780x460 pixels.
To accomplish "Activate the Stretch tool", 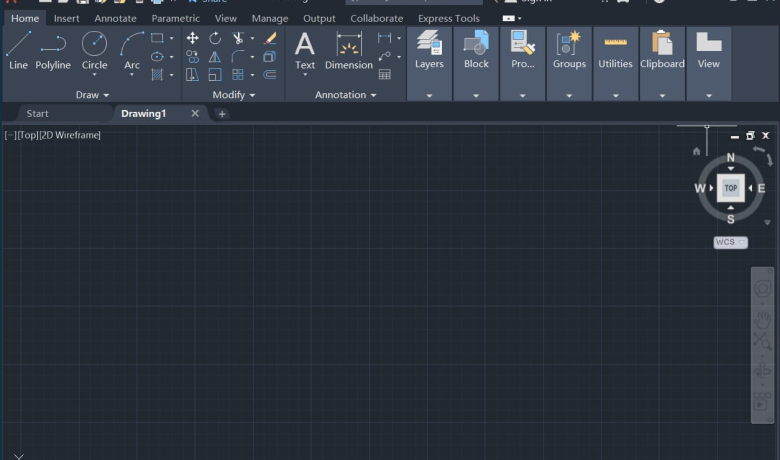I will 193,75.
